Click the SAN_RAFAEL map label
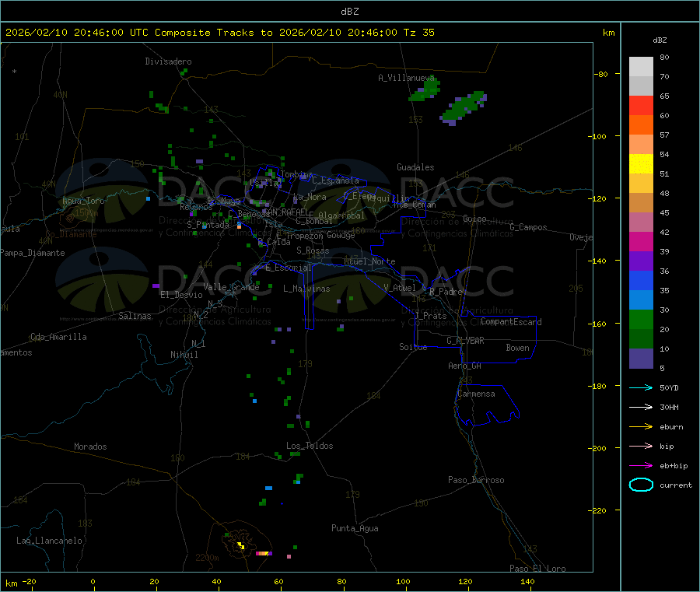 285,212
